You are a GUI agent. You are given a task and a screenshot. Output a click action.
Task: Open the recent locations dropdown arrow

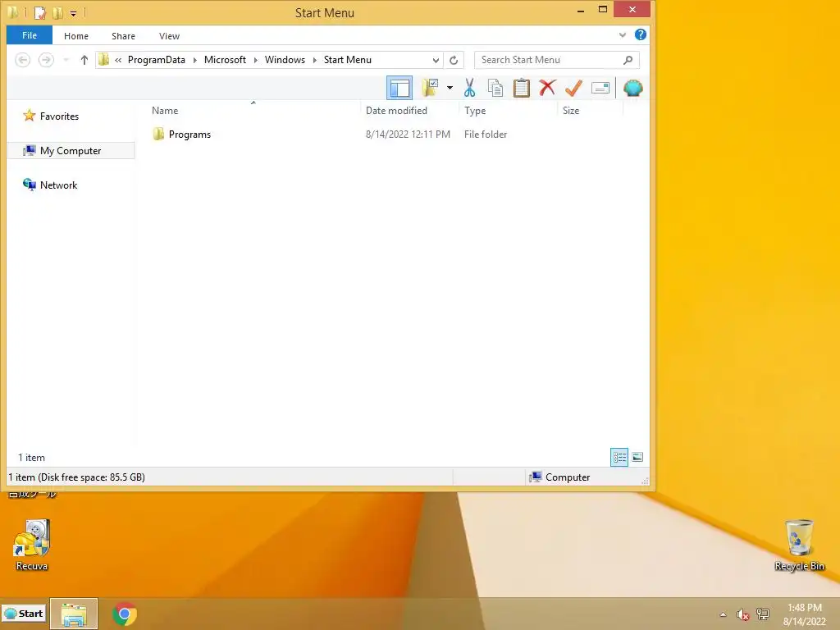pyautogui.click(x=66, y=60)
